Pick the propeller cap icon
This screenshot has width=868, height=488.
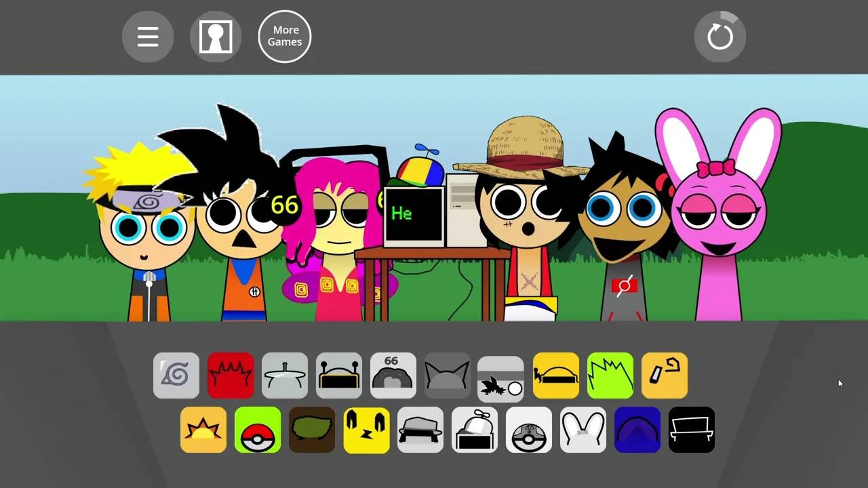pyautogui.click(x=475, y=430)
